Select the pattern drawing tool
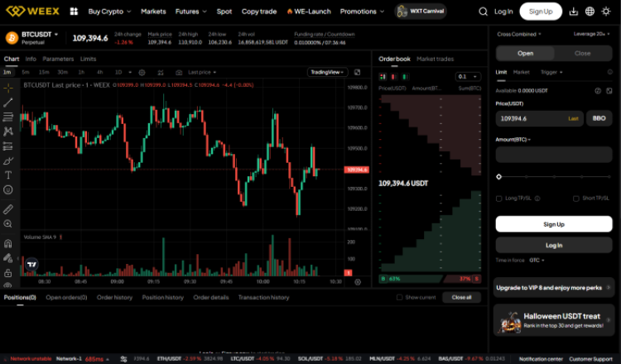The image size is (621, 364). click(x=8, y=132)
